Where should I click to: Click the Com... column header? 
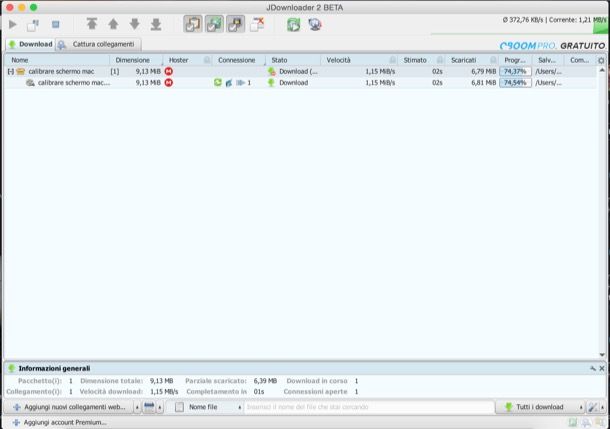coord(579,60)
